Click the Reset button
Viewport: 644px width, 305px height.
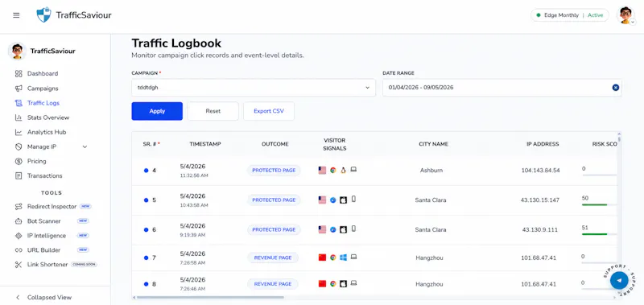click(213, 111)
